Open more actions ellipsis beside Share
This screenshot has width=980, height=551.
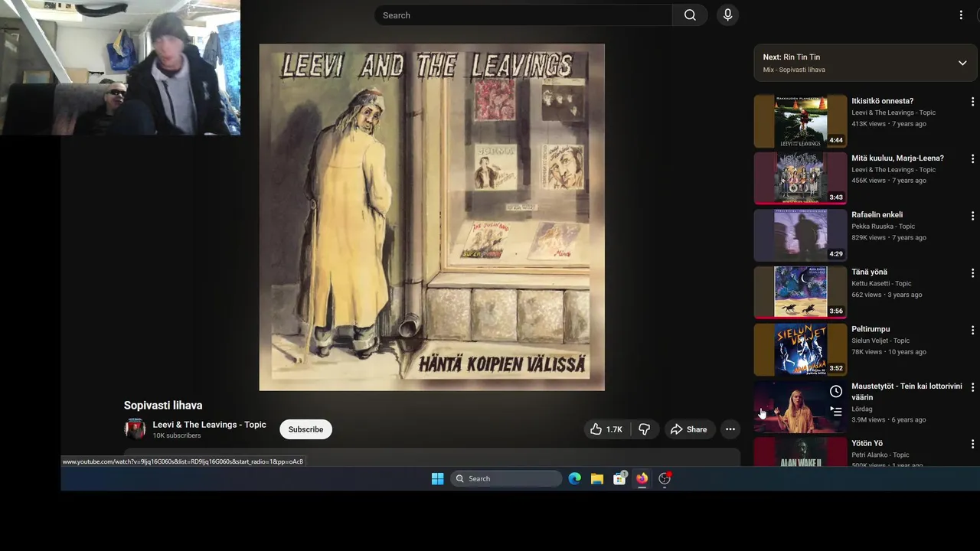click(730, 429)
